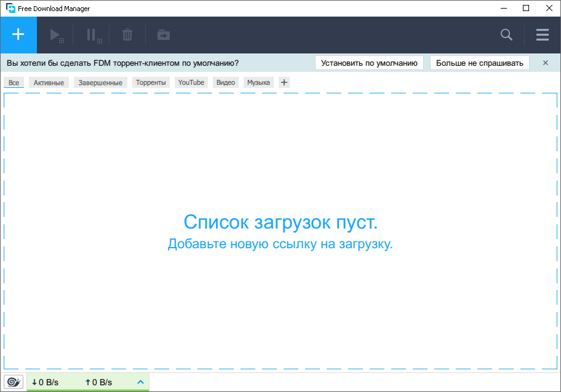Add a new filter tag with plus

tap(284, 82)
